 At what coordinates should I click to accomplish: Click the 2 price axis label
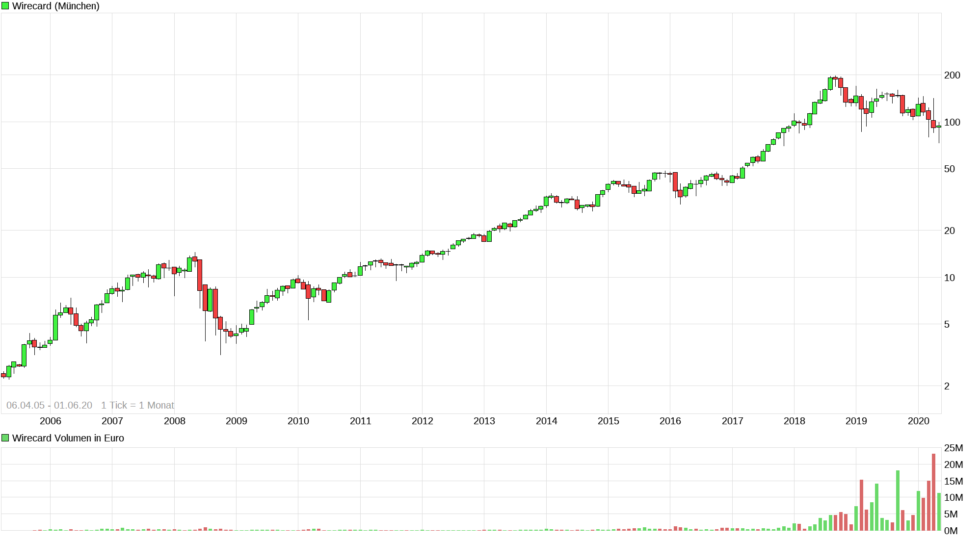[x=947, y=386]
